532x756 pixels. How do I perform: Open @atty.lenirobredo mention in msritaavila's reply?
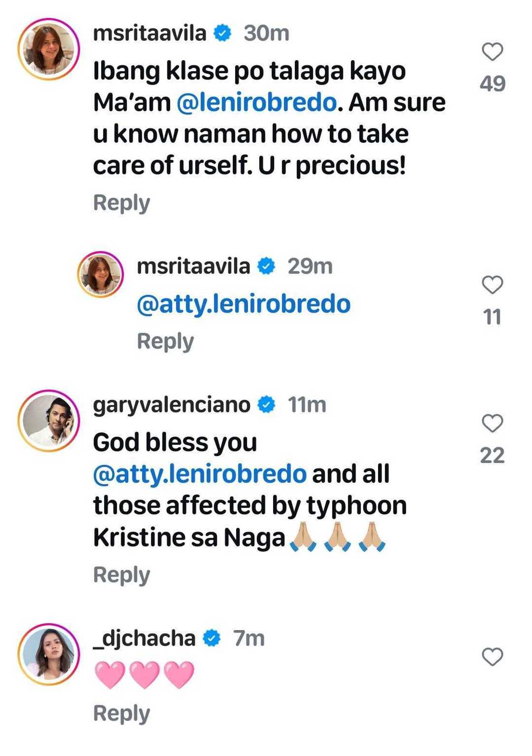(244, 304)
